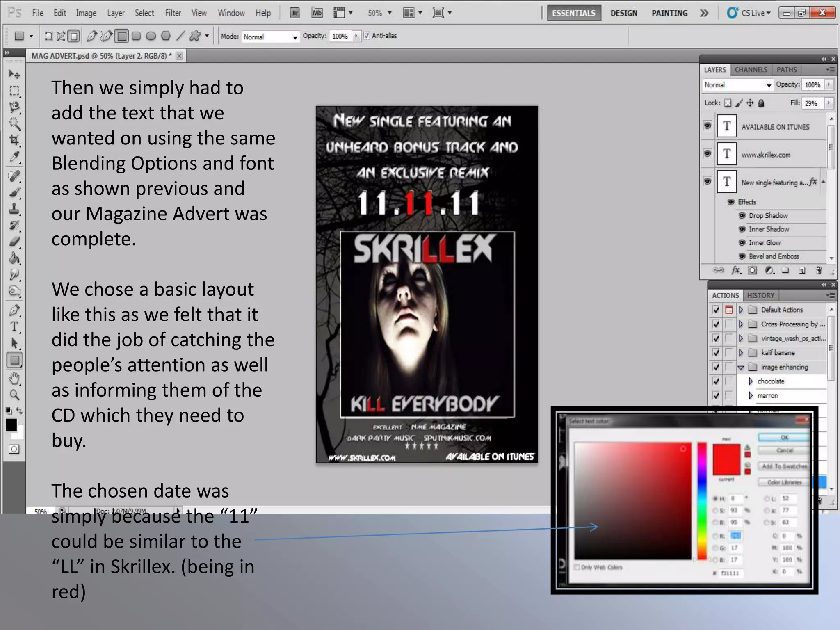Select the History Brush tool
The height and width of the screenshot is (630, 840).
tap(14, 225)
